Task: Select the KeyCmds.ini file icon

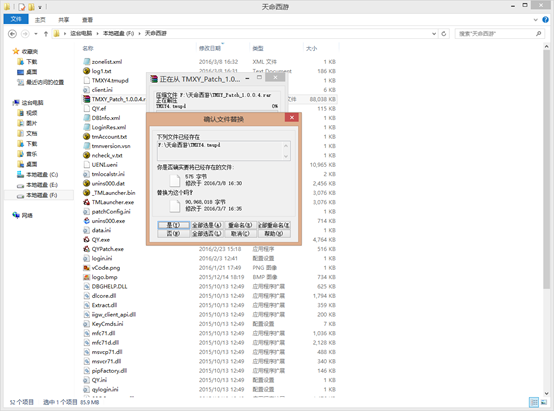Action: click(x=87, y=324)
